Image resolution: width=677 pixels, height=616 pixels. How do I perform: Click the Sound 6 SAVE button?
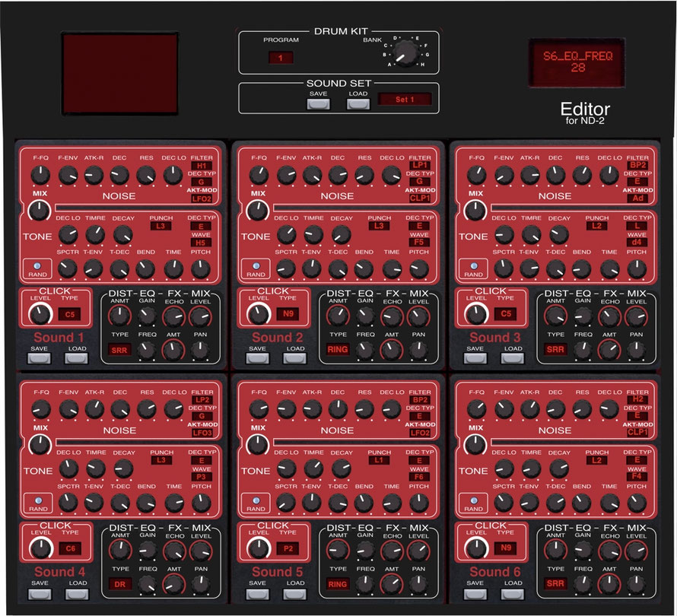pos(475,595)
